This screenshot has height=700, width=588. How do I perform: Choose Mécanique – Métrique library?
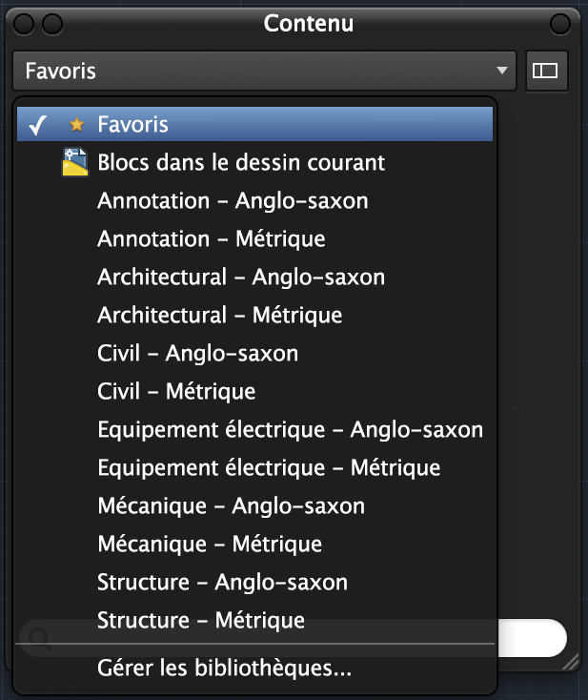pos(210,545)
